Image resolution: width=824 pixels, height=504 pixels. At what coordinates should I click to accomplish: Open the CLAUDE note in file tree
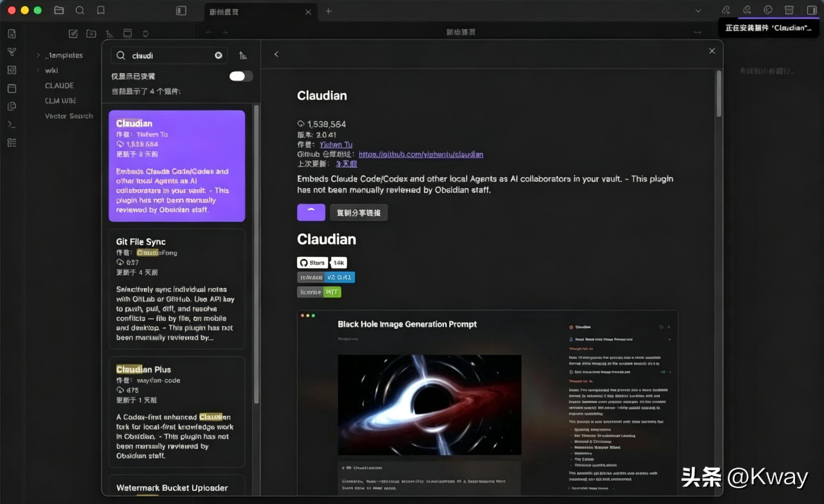pyautogui.click(x=59, y=86)
